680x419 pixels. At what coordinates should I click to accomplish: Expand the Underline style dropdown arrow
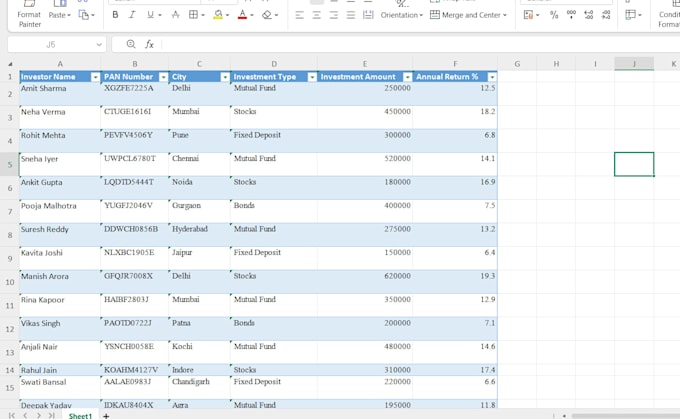point(160,15)
